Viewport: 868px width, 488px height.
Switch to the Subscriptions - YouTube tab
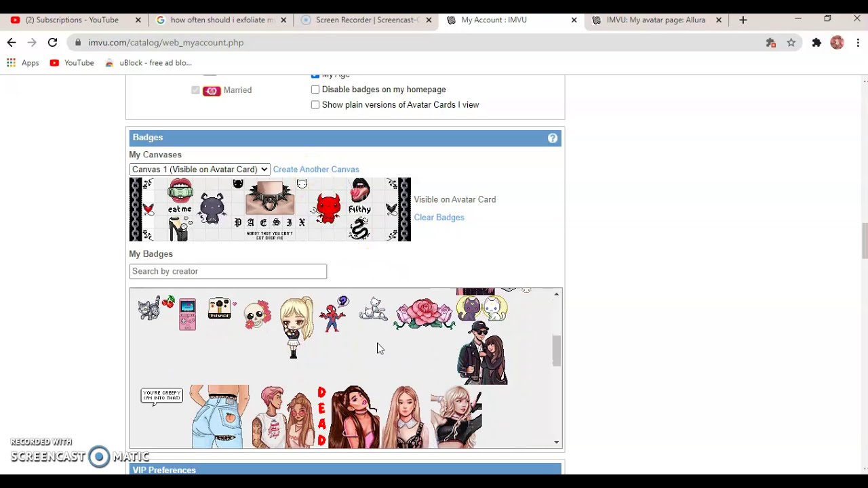[x=72, y=20]
